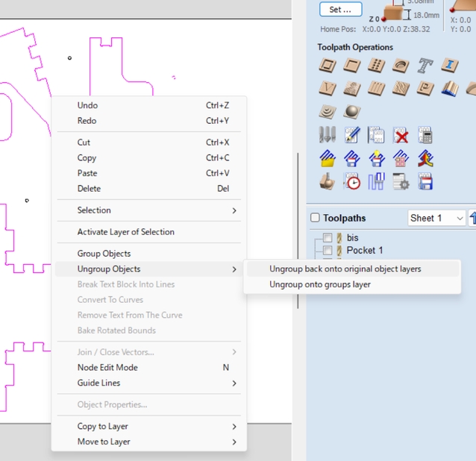Click greyed Break Text Block Into Lines
The height and width of the screenshot is (461, 476).
[148, 284]
